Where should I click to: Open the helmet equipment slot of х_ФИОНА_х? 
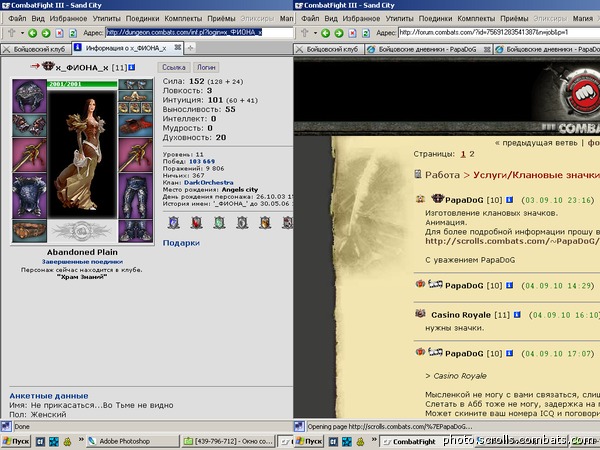pos(29,96)
